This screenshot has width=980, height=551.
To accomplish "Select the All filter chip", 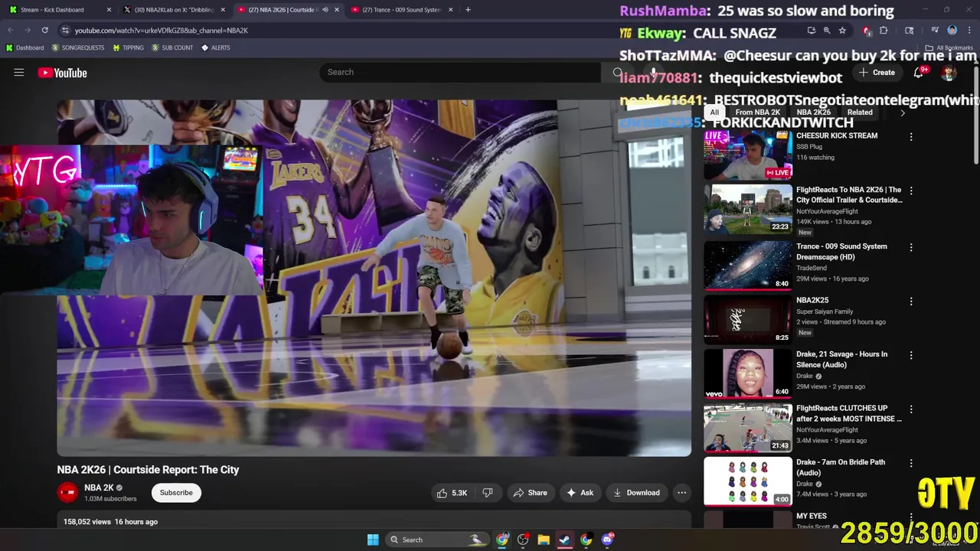I will click(714, 112).
